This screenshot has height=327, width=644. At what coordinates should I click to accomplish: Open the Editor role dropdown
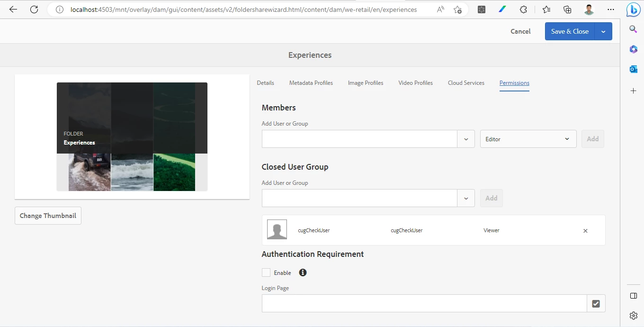[x=528, y=139]
